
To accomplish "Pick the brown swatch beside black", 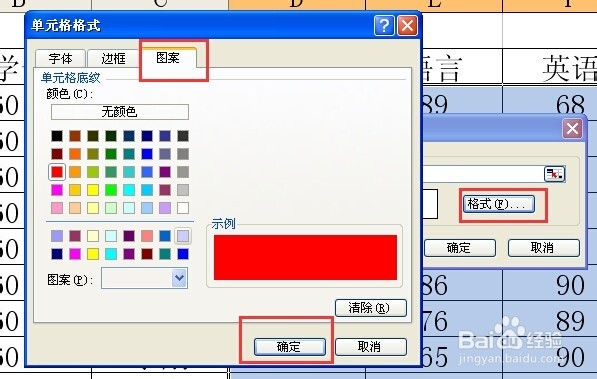I will 75,136.
